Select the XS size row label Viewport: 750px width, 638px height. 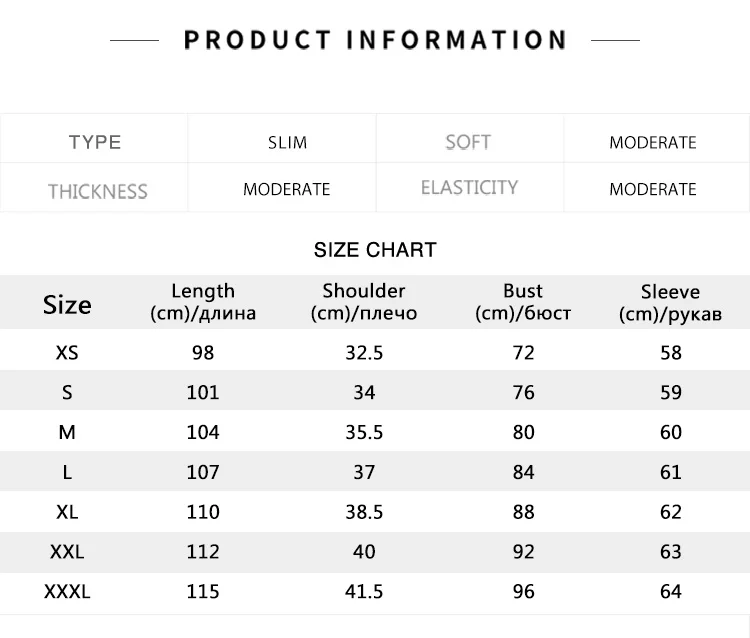(67, 353)
